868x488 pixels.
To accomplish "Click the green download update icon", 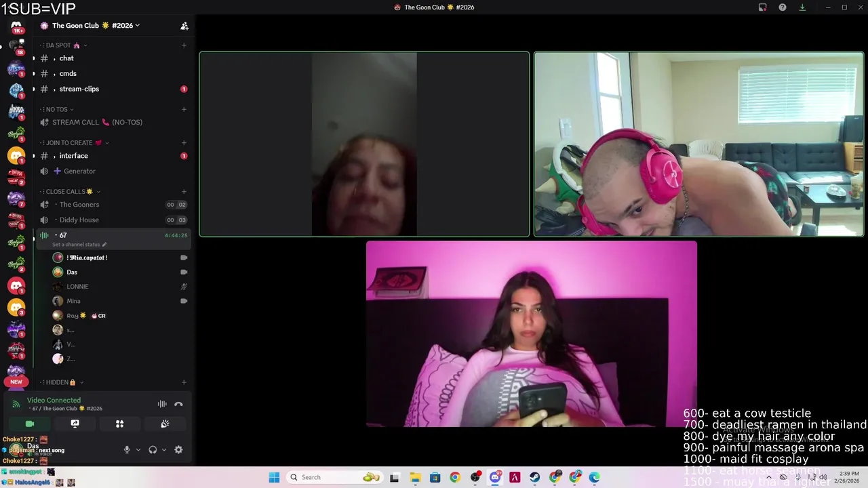I will coord(802,7).
